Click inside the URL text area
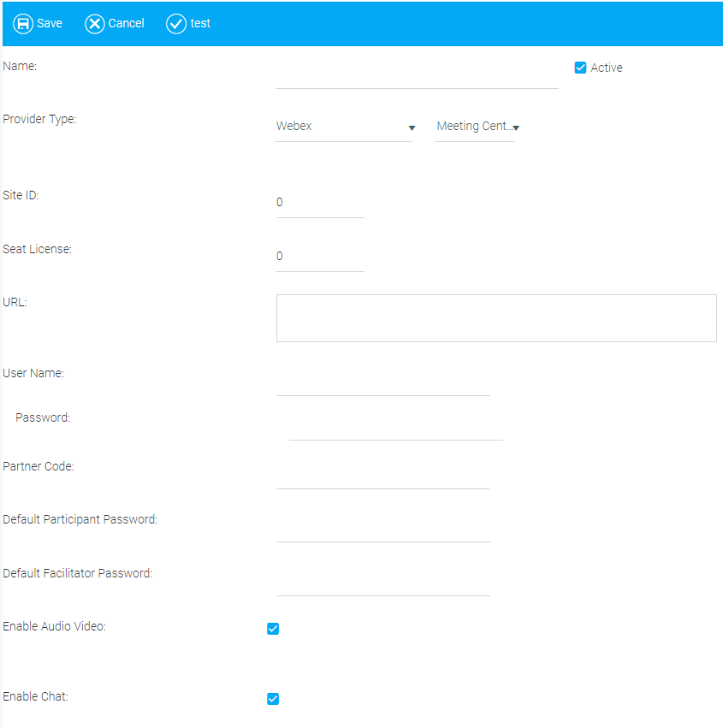 pyautogui.click(x=496, y=318)
